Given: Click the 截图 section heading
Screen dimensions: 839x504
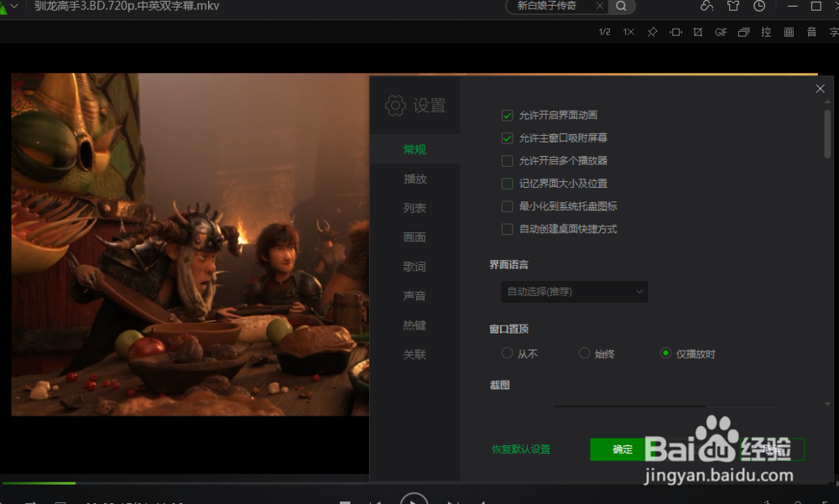Looking at the screenshot, I should pos(500,385).
